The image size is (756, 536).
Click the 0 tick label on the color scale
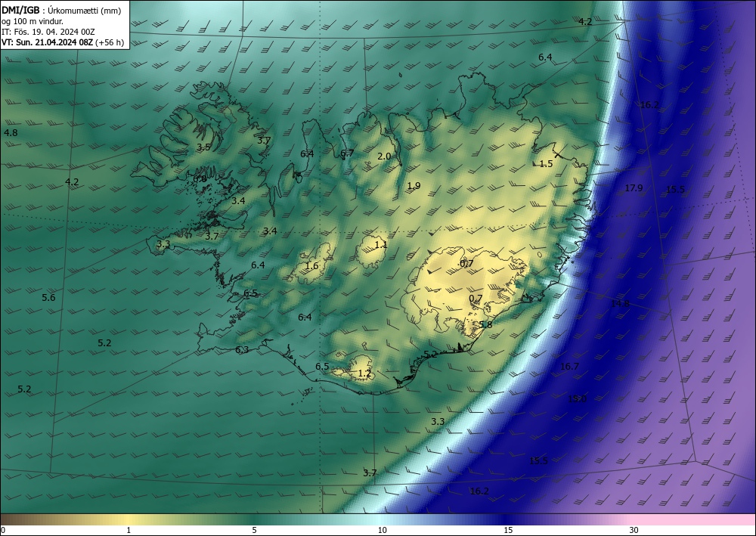(3, 530)
